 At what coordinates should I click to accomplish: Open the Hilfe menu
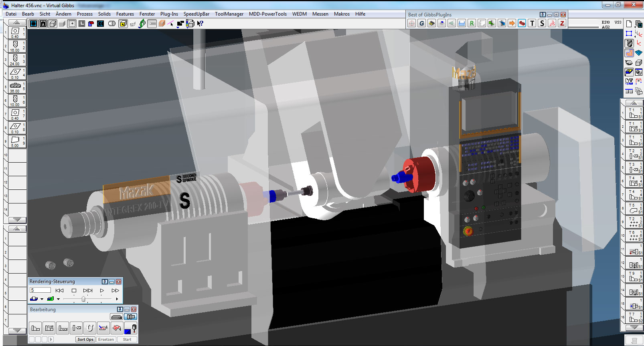[360, 14]
